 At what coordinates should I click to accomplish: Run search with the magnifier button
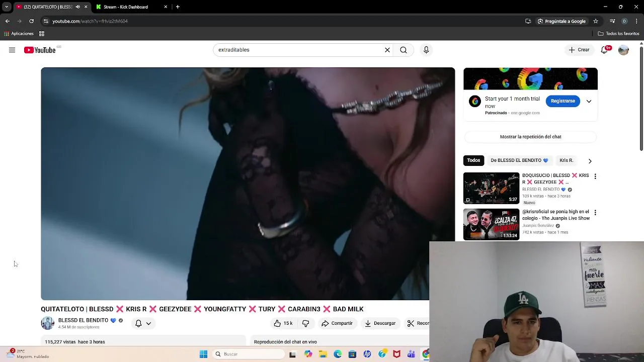coord(404,50)
